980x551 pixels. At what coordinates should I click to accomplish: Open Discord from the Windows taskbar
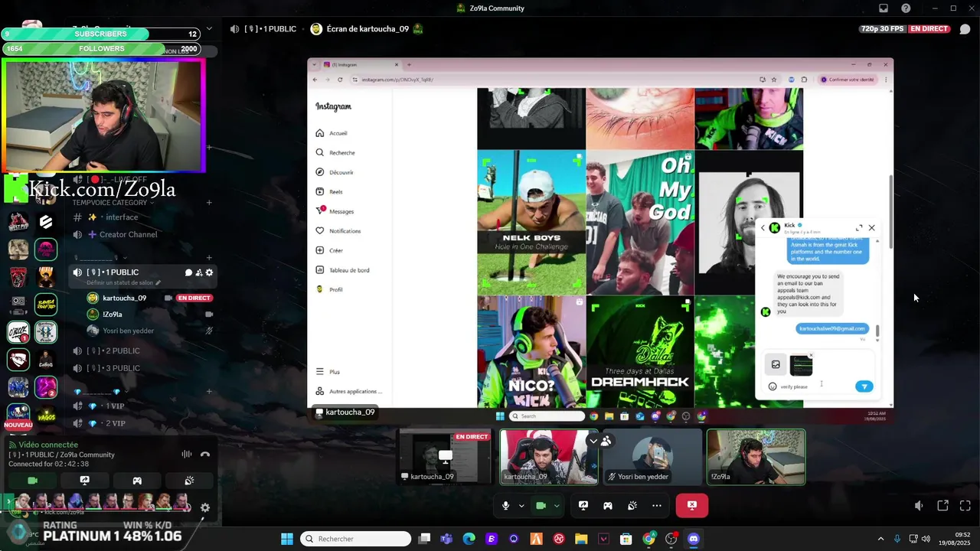(694, 539)
